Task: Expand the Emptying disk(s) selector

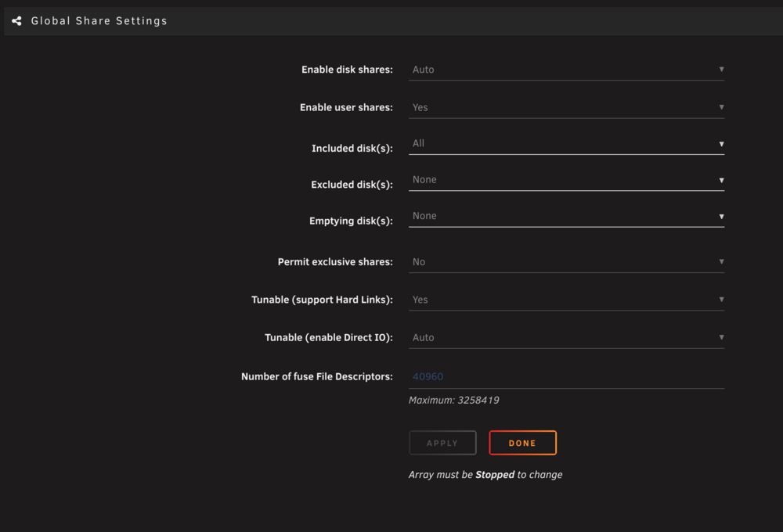Action: click(566, 217)
